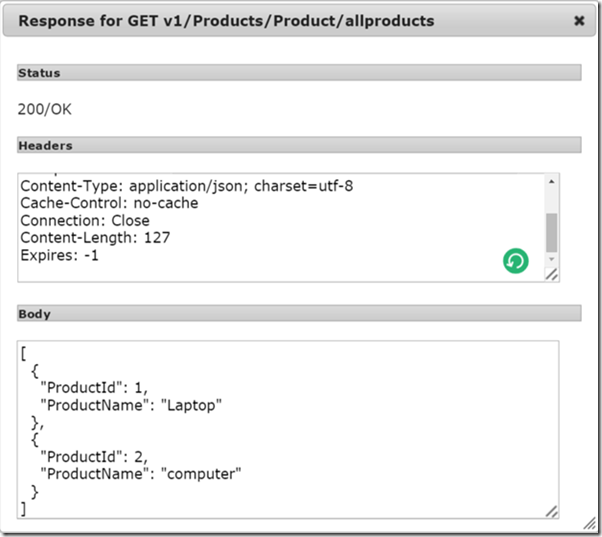This screenshot has height=537, width=602.
Task: Close the response dialog with X
Action: tap(579, 20)
